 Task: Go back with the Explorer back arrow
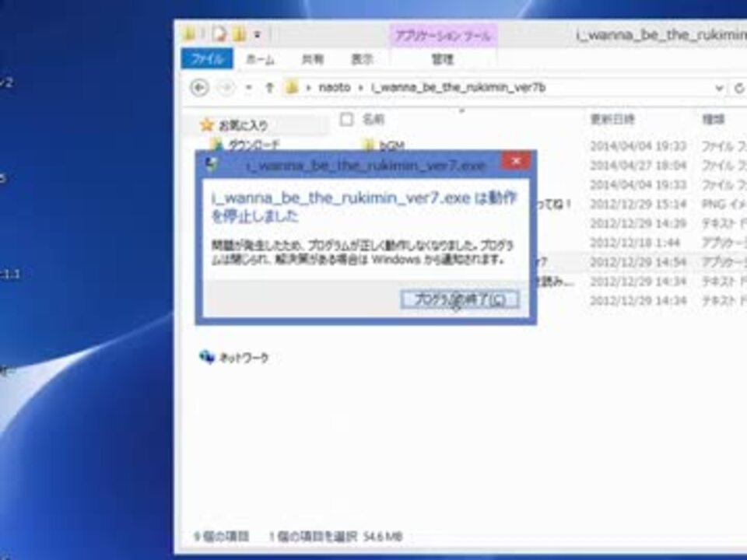coord(200,88)
